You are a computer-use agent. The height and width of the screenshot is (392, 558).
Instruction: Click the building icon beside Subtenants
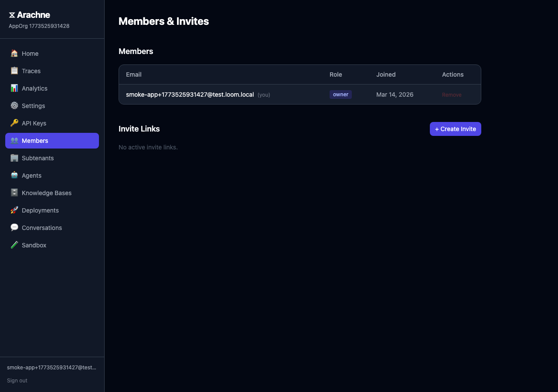[x=14, y=158]
